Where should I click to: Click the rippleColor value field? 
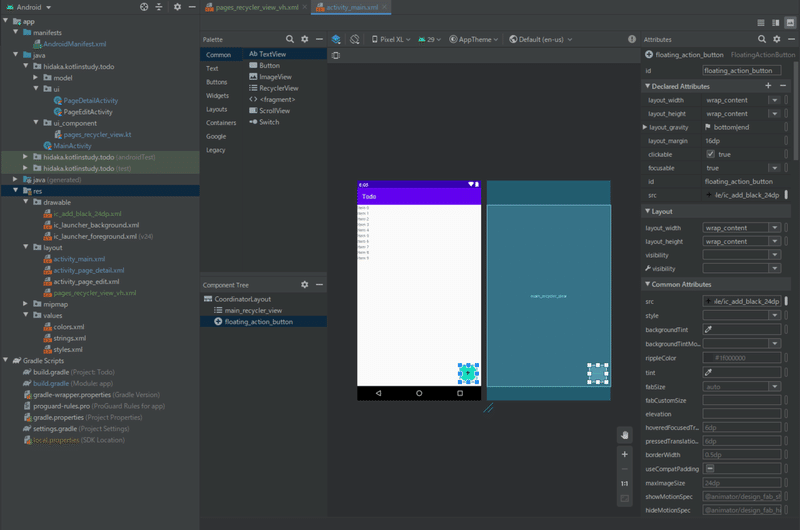coord(742,358)
